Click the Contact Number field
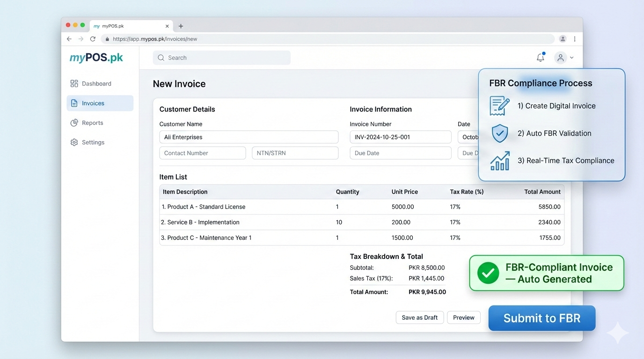644x359 pixels. (x=203, y=153)
